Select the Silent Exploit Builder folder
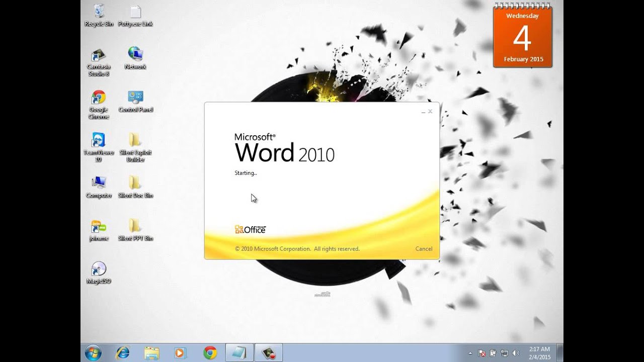The width and height of the screenshot is (644, 362). pos(135,148)
